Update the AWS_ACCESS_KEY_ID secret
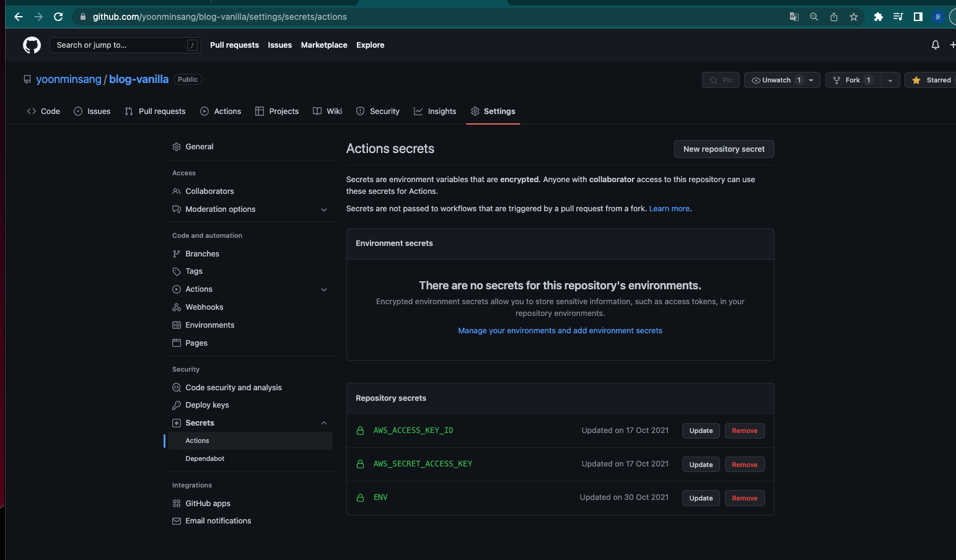The image size is (956, 560). pyautogui.click(x=701, y=431)
